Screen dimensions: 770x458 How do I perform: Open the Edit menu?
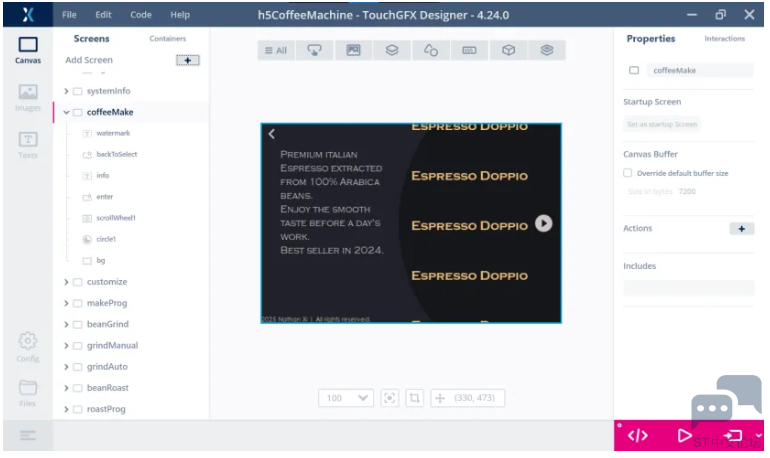(x=103, y=15)
